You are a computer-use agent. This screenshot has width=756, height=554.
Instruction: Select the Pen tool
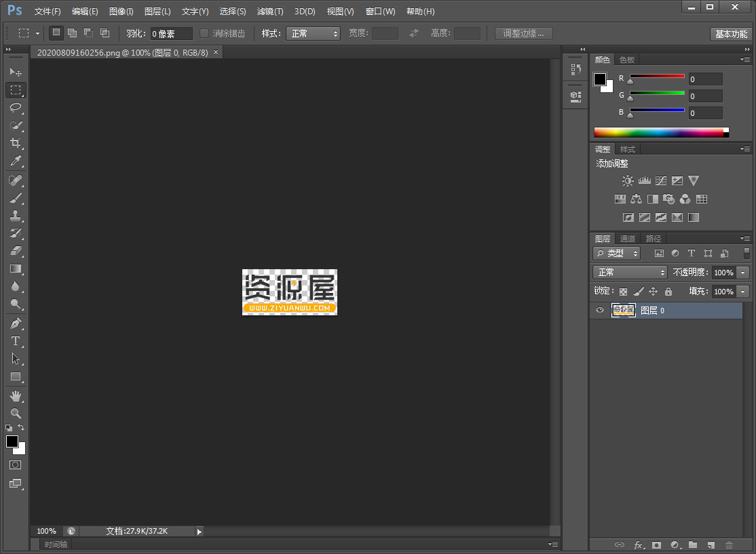pos(16,323)
